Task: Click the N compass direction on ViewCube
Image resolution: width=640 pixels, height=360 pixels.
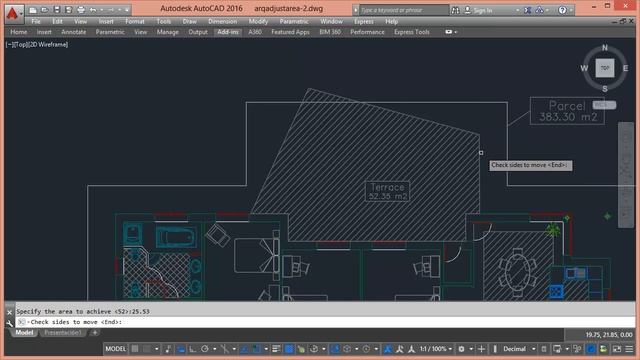Action: pyautogui.click(x=605, y=48)
